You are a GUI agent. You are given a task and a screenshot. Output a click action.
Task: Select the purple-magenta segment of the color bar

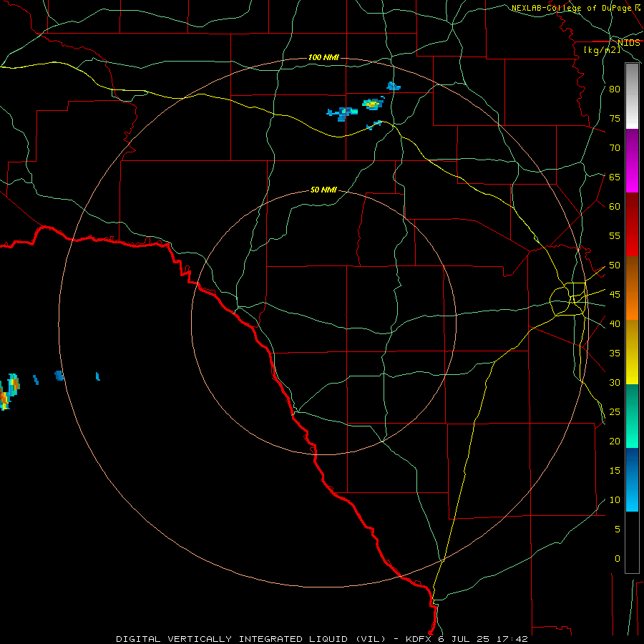click(632, 161)
